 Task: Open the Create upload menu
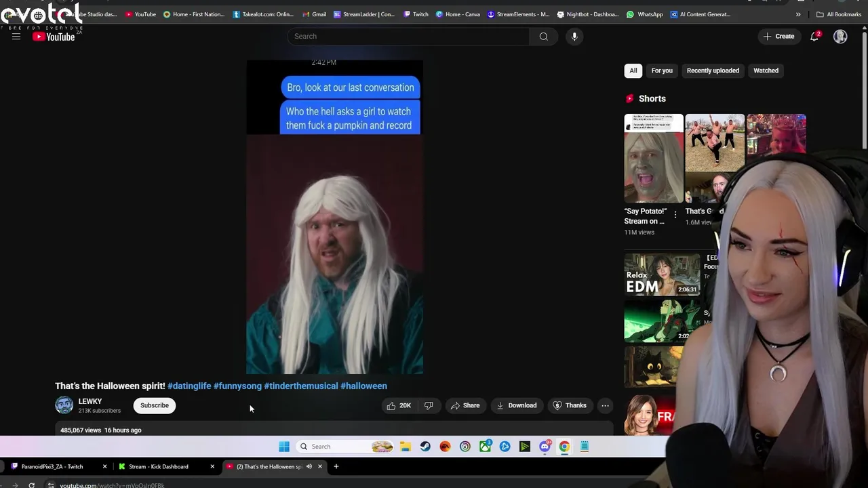(x=778, y=37)
